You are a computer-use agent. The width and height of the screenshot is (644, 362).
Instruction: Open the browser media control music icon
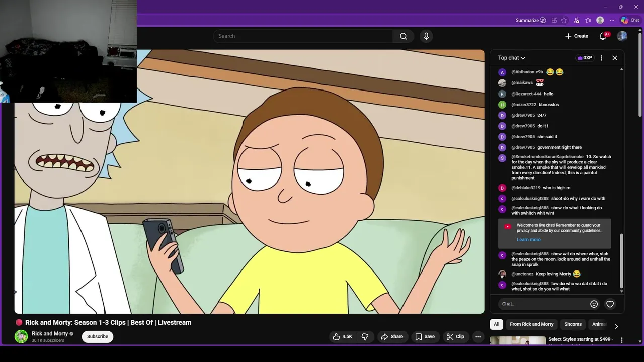[x=576, y=20]
